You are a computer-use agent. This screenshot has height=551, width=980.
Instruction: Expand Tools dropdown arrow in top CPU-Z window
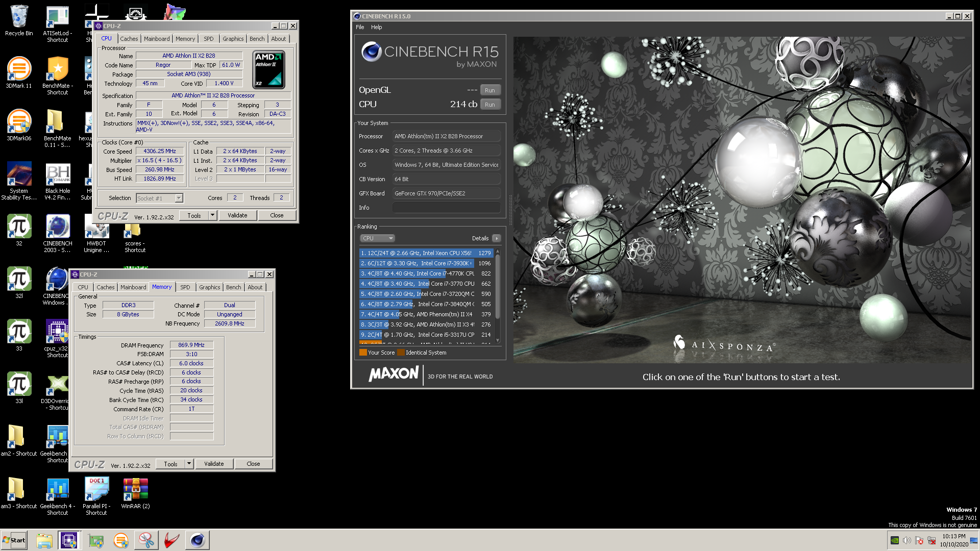click(212, 215)
